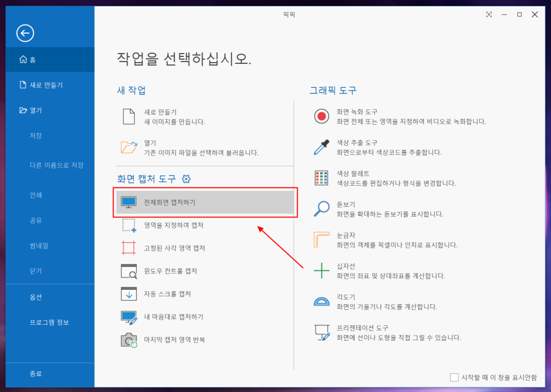Viewport: 551px width, 392px height.
Task: Click 영역을 지정하여 캡처 label
Action: [173, 225]
